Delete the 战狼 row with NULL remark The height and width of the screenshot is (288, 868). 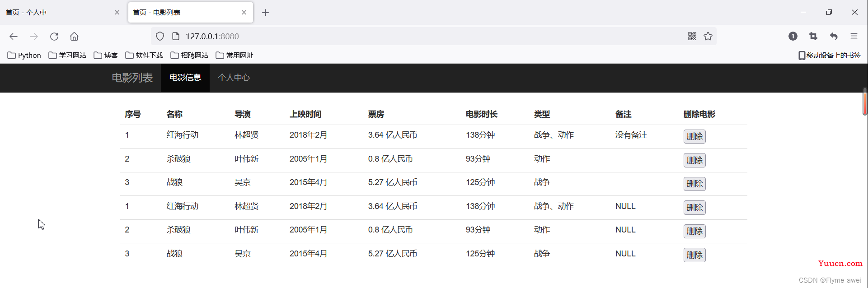click(694, 255)
